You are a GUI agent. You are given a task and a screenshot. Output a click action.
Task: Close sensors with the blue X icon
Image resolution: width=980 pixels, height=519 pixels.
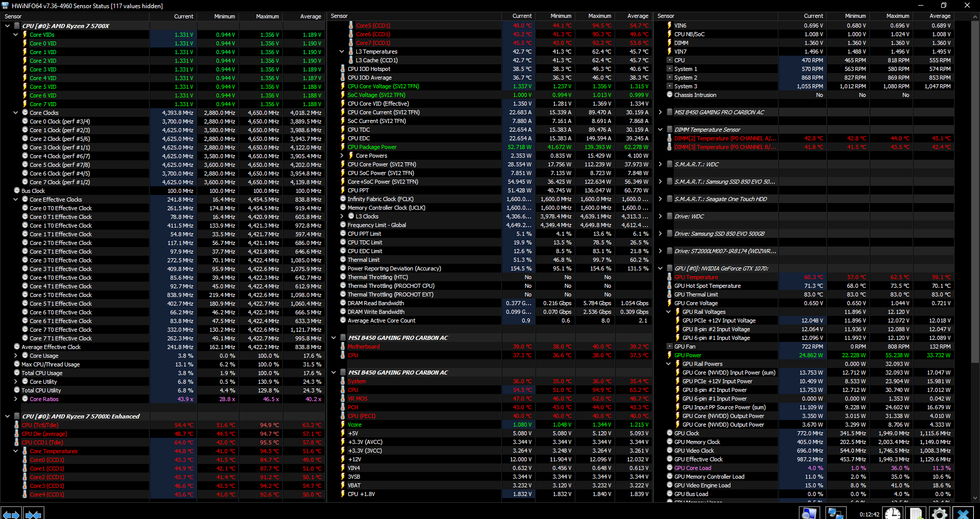963,513
